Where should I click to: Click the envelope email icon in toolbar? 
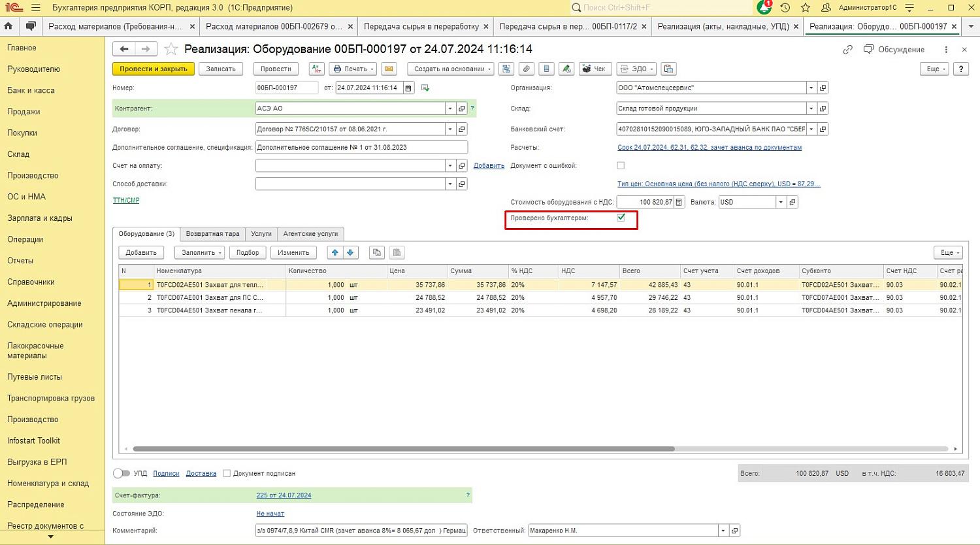click(389, 69)
